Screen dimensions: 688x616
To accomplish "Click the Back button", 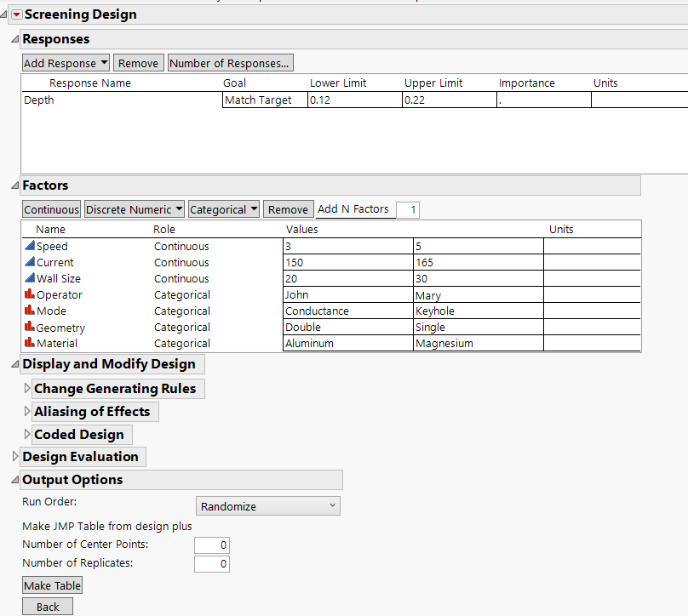I will coord(47,606).
